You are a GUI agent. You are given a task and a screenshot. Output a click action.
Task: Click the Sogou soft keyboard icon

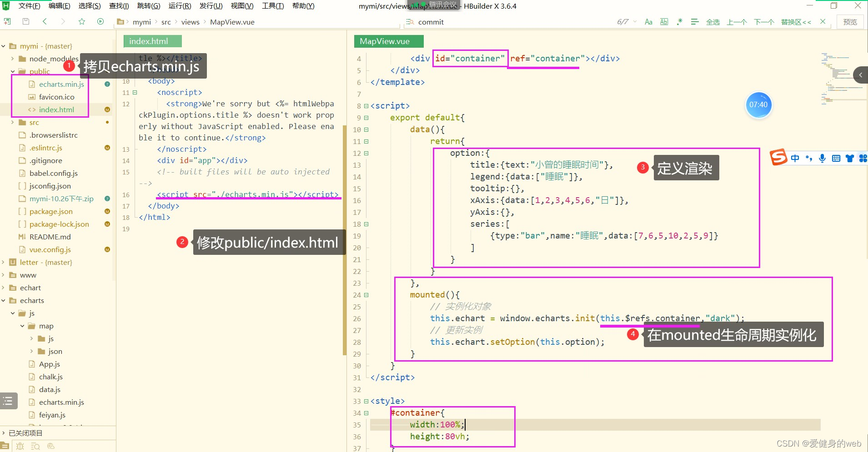[x=836, y=158]
